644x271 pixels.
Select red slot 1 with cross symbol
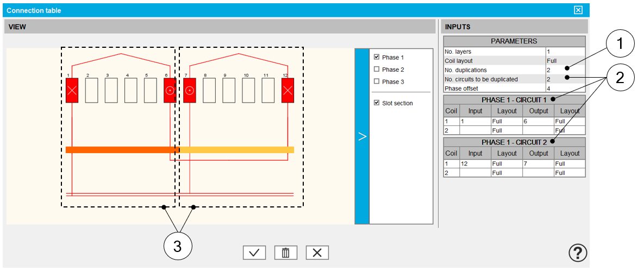72,90
